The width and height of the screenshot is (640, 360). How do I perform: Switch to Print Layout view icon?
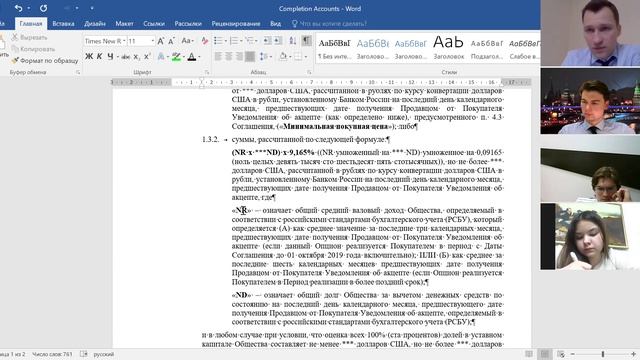[545, 354]
